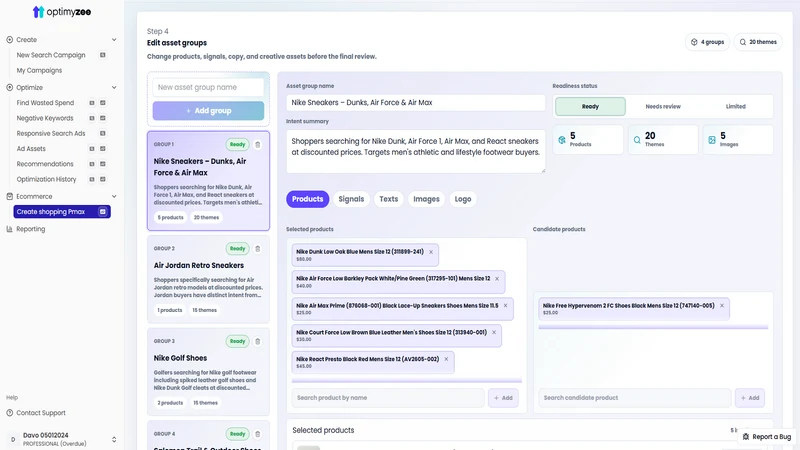The height and width of the screenshot is (450, 800).
Task: Click first badge icon beside Optimization History
Action: [x=92, y=179]
